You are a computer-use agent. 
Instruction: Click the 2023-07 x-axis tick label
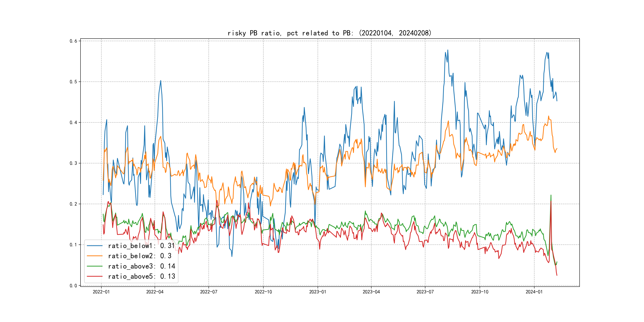(x=425, y=292)
